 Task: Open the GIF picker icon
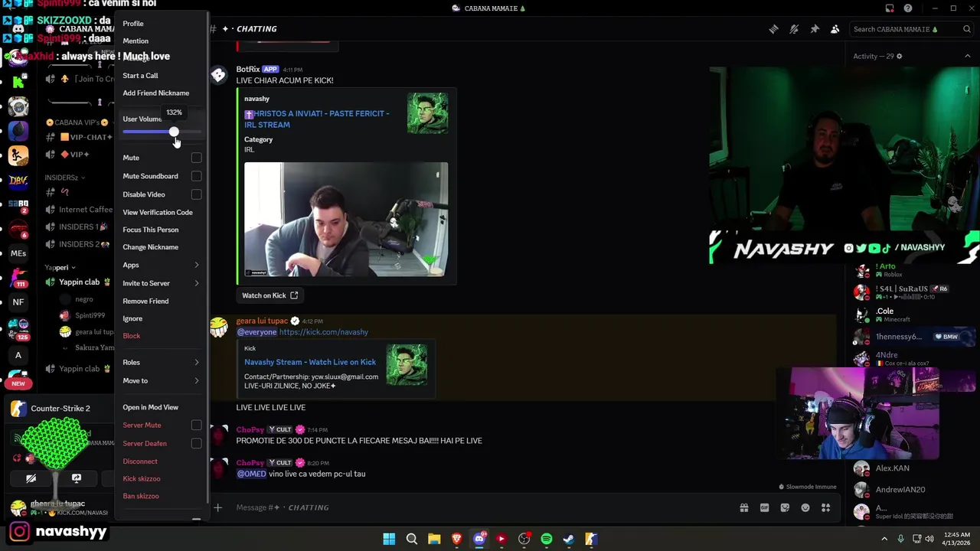[764, 507]
